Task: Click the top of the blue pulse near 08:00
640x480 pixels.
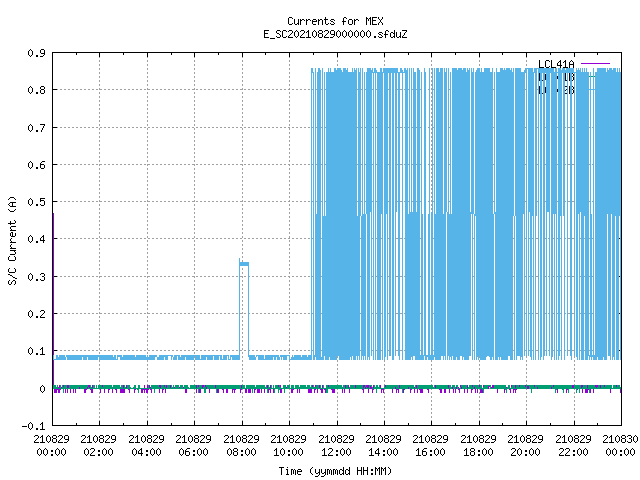Action: (x=244, y=264)
